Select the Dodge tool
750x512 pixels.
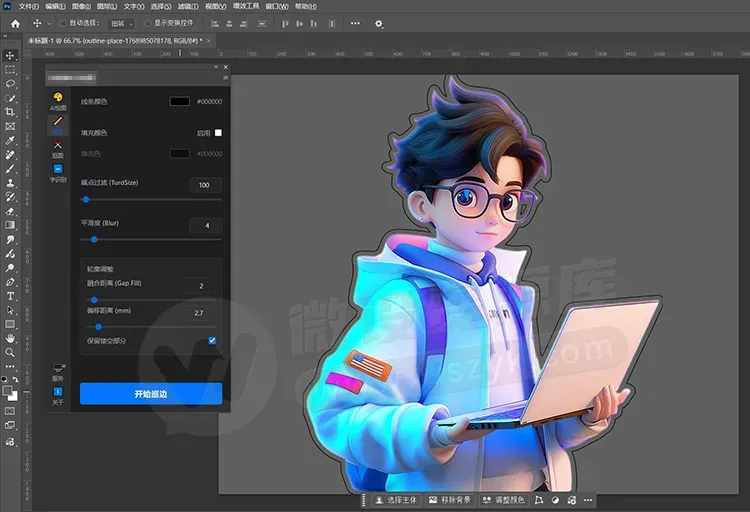[x=10, y=268]
